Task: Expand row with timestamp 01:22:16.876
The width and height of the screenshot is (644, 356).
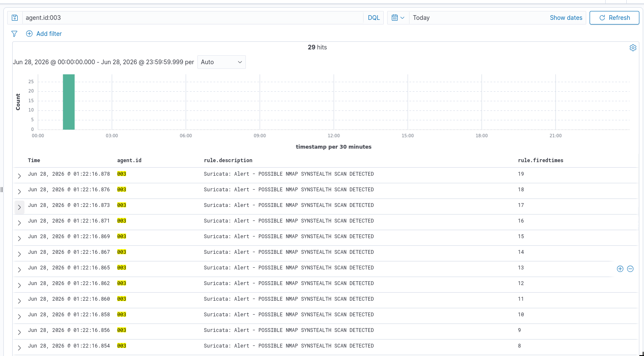Action: tap(19, 192)
